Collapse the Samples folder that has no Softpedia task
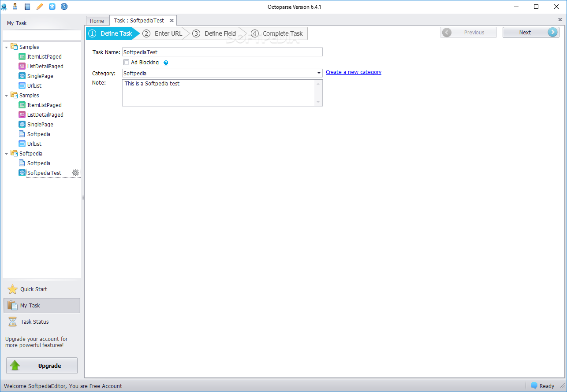Image resolution: width=567 pixels, height=392 pixels. (6, 47)
